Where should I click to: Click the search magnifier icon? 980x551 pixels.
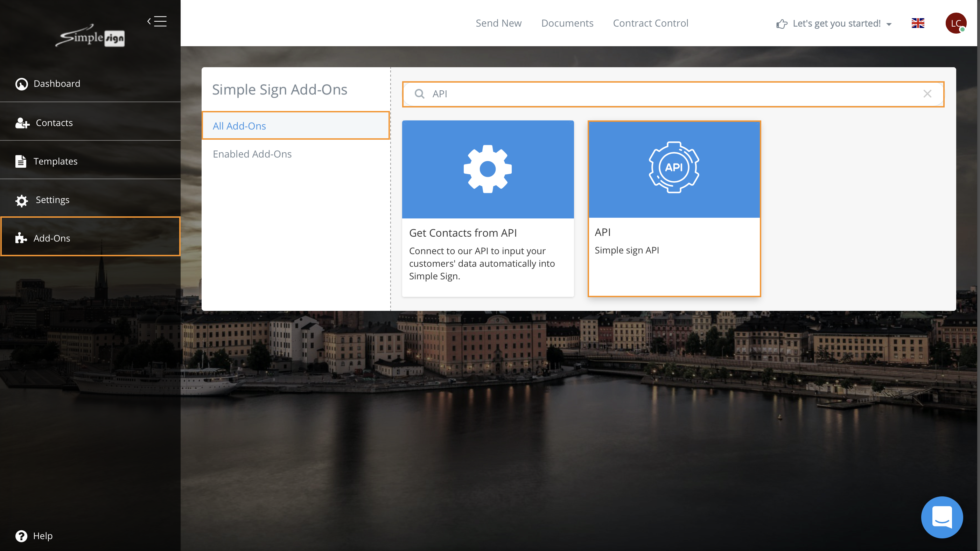coord(419,93)
